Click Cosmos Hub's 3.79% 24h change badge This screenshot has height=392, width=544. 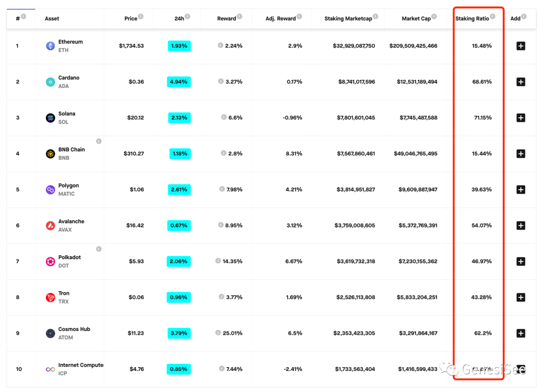[179, 334]
